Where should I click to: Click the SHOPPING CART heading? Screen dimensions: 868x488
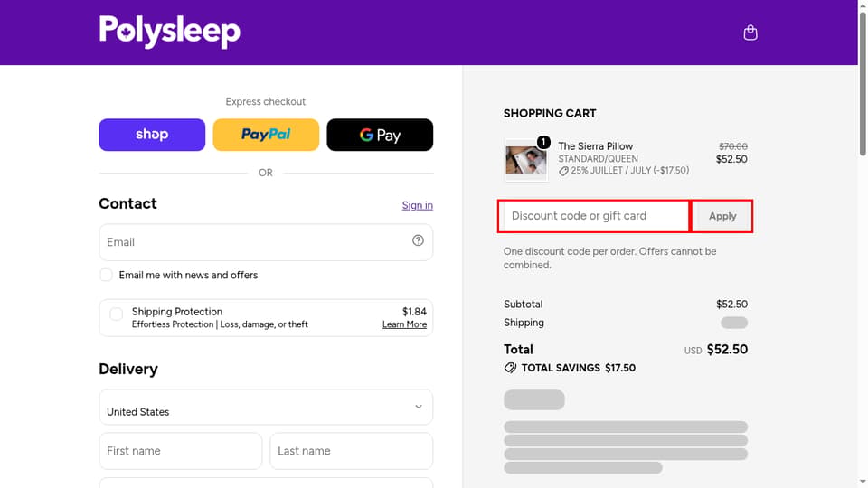550,114
